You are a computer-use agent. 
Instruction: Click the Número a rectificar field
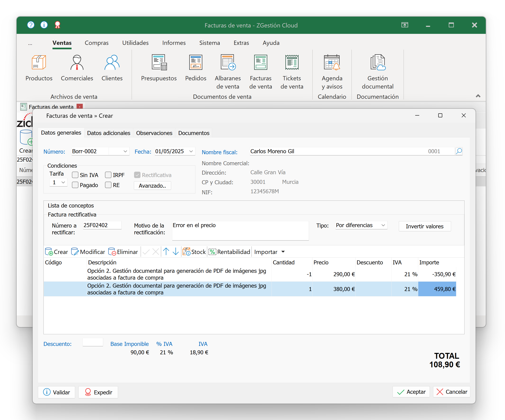click(x=102, y=225)
